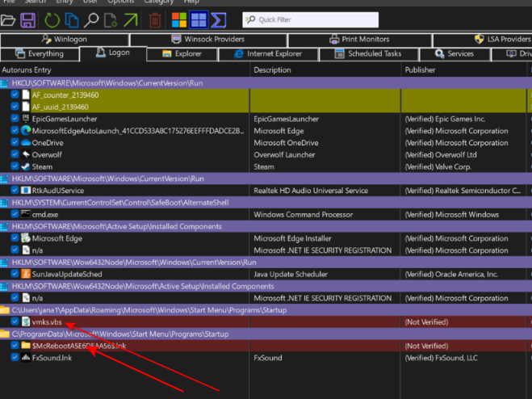Disable the MicrosoftEdgeAutoLaunch entry checkbox
This screenshot has height=399, width=532.
click(15, 130)
